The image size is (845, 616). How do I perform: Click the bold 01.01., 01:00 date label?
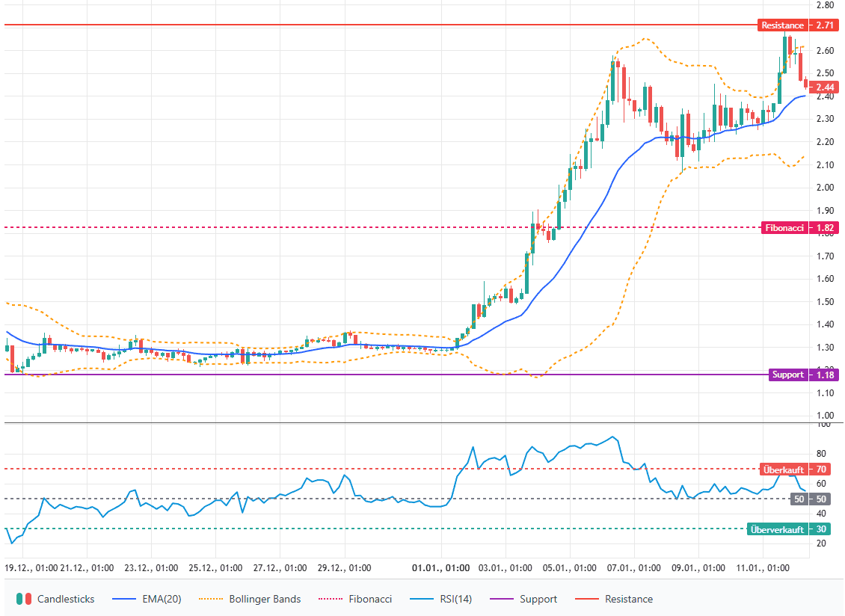(441, 567)
